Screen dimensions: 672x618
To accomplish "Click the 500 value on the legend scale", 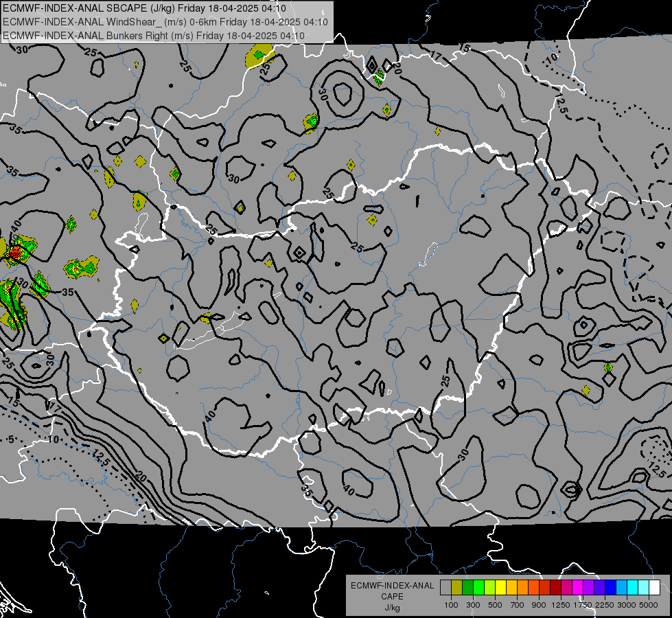I will [x=495, y=605].
